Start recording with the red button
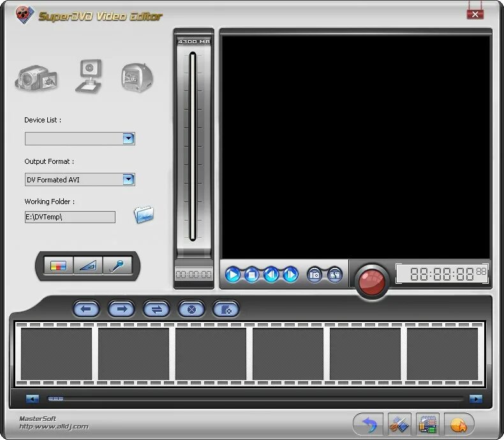The height and width of the screenshot is (440, 504). (x=371, y=281)
